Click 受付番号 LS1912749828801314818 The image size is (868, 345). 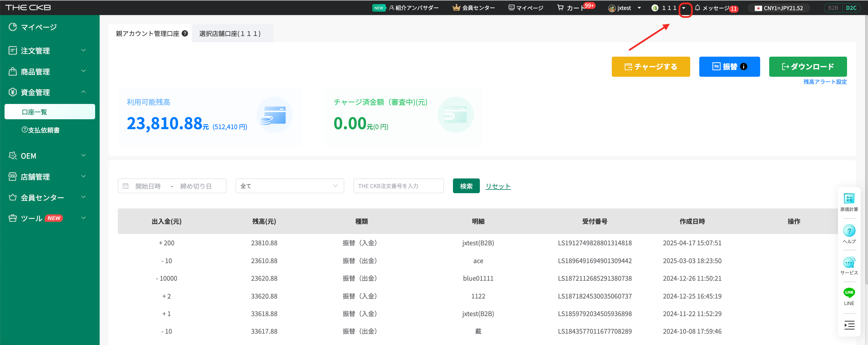coord(595,243)
